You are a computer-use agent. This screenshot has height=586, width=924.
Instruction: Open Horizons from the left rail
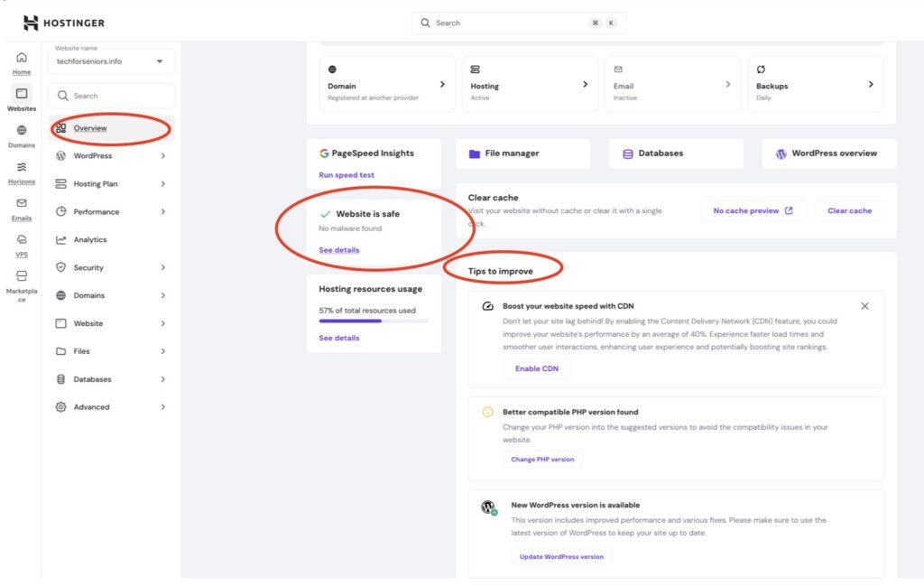pos(22,172)
